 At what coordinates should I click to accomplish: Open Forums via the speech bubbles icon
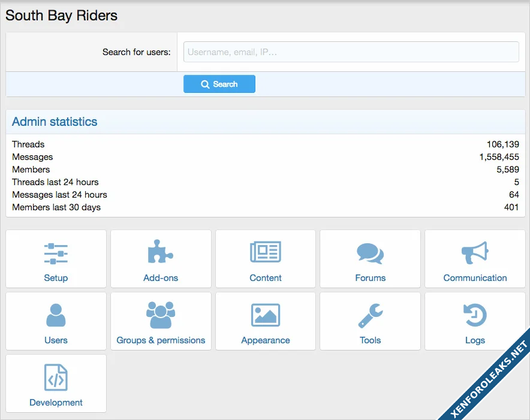click(x=370, y=253)
